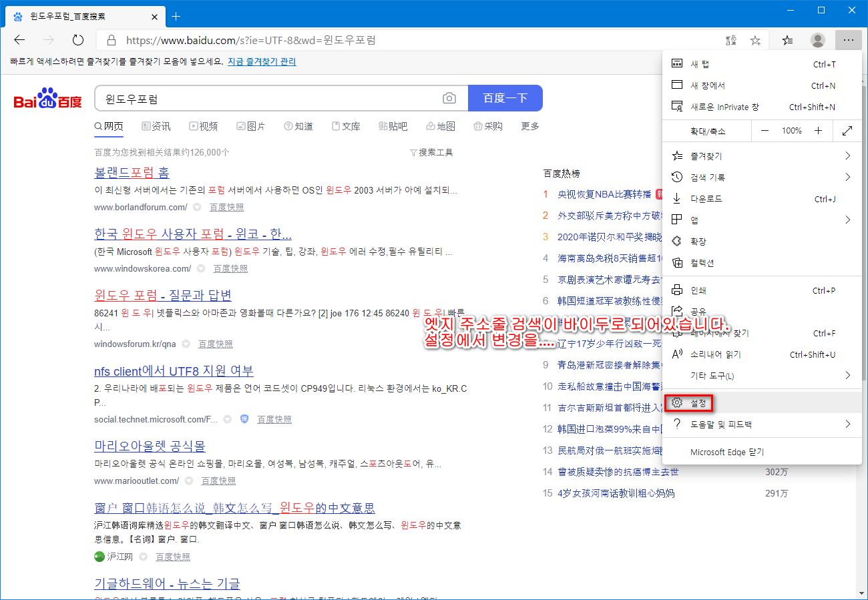Viewport: 868px width, 600px height.
Task: Open 새로운 InPrivate 창
Action: pos(762,107)
